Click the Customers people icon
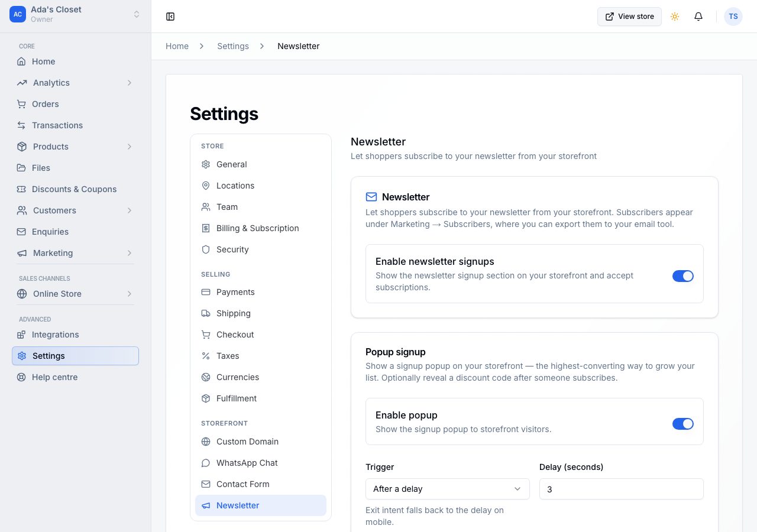 [22, 210]
